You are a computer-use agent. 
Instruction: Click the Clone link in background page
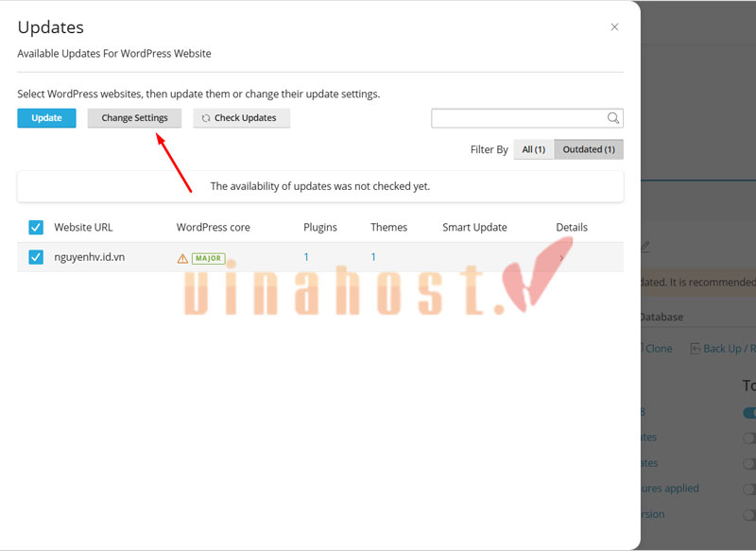(x=658, y=349)
